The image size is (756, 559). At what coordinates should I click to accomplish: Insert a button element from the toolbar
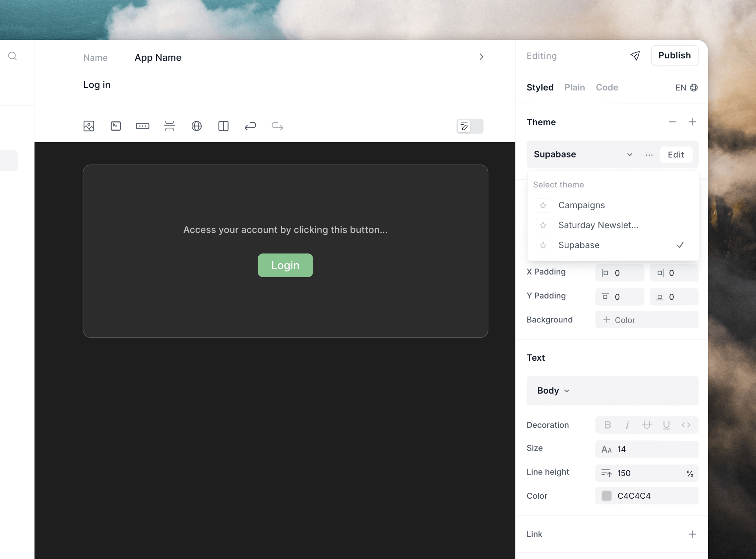pos(143,126)
